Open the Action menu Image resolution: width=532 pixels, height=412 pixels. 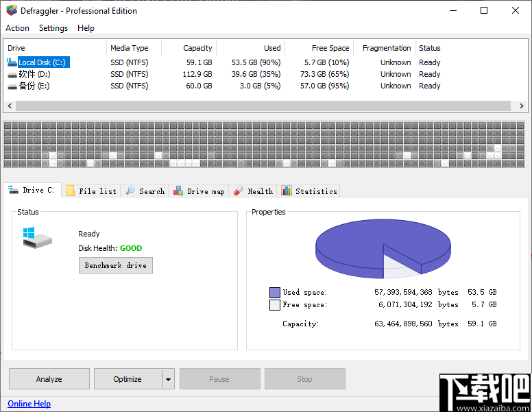tap(17, 28)
